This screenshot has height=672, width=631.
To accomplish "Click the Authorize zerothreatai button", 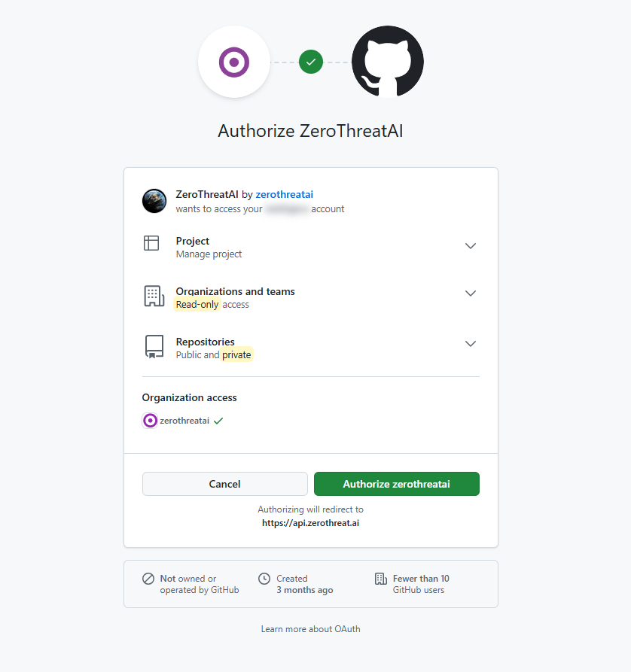I will [397, 484].
